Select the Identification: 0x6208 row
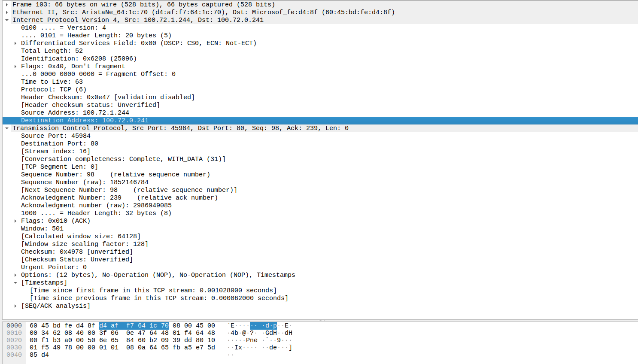Image resolution: width=638 pixels, height=364 pixels. point(320,58)
